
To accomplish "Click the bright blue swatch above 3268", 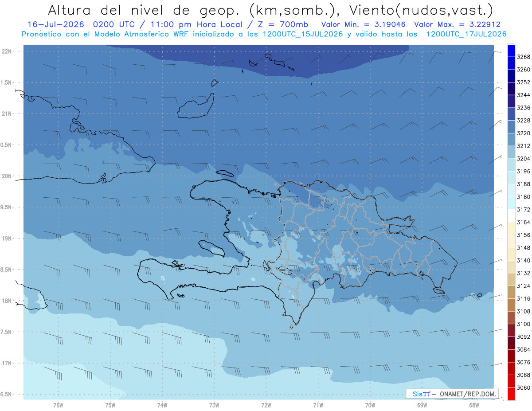I will [511, 51].
